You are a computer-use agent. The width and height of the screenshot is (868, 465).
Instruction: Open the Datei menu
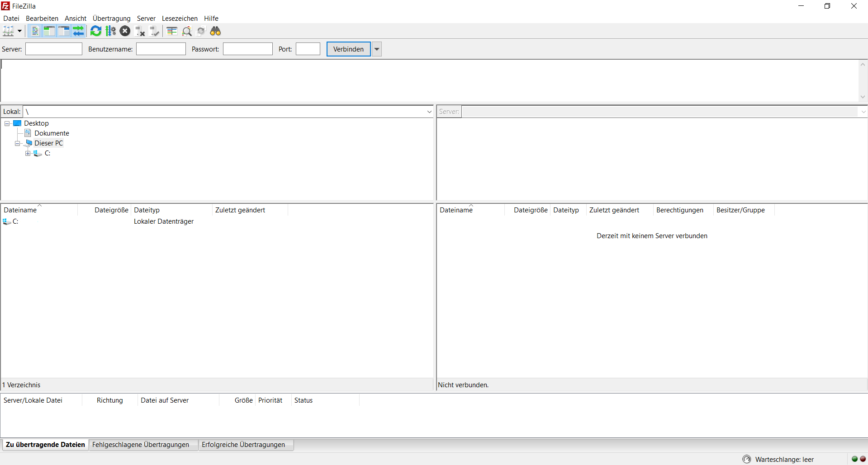click(11, 19)
